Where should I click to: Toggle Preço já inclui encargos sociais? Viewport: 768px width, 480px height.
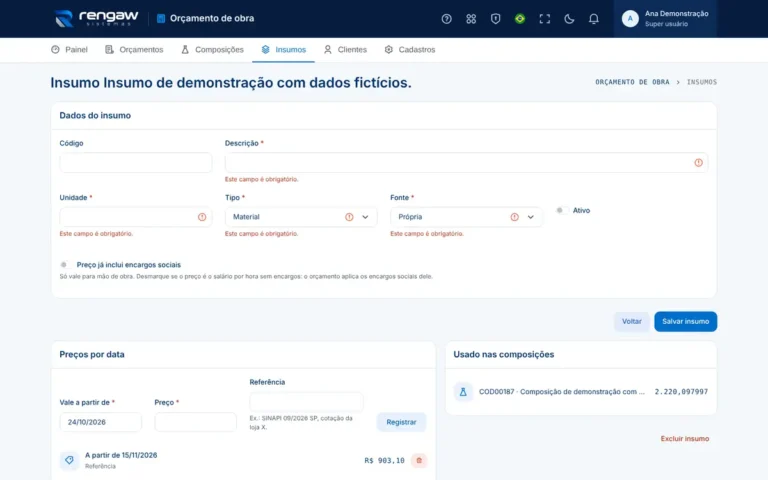pos(66,264)
